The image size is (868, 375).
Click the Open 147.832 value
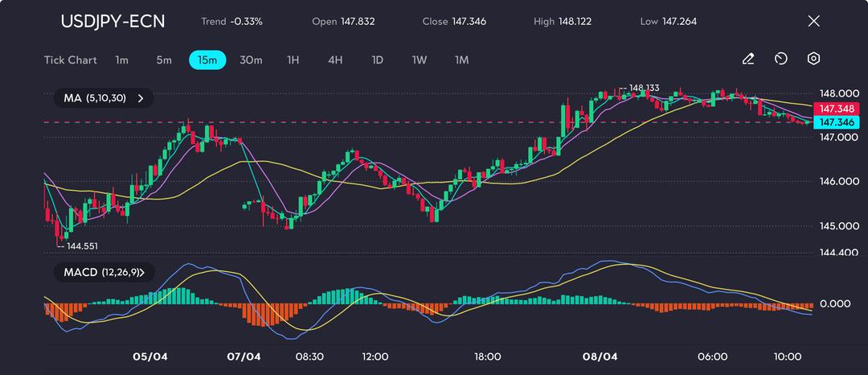coord(343,22)
